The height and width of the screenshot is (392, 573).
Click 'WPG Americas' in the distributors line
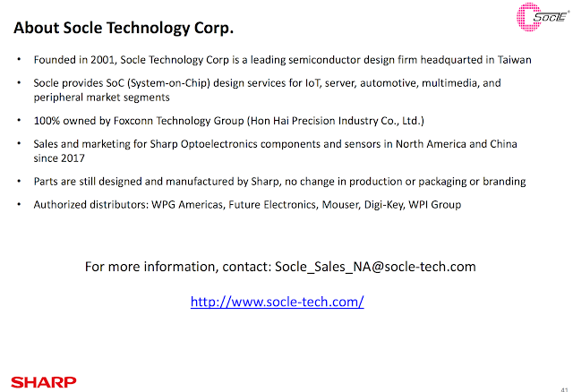pyautogui.click(x=188, y=205)
